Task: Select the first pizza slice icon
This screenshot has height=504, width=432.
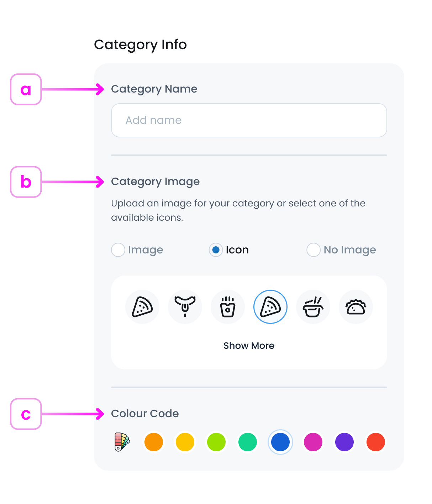Action: pyautogui.click(x=142, y=307)
